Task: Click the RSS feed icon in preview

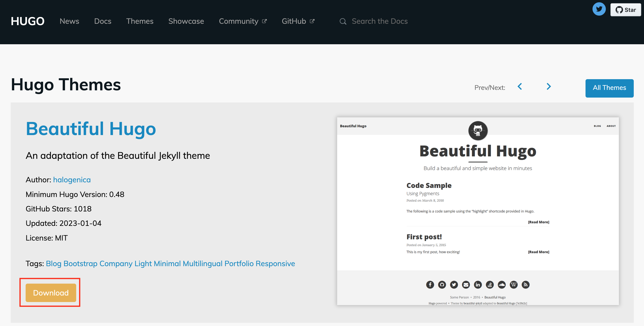Action: [525, 285]
